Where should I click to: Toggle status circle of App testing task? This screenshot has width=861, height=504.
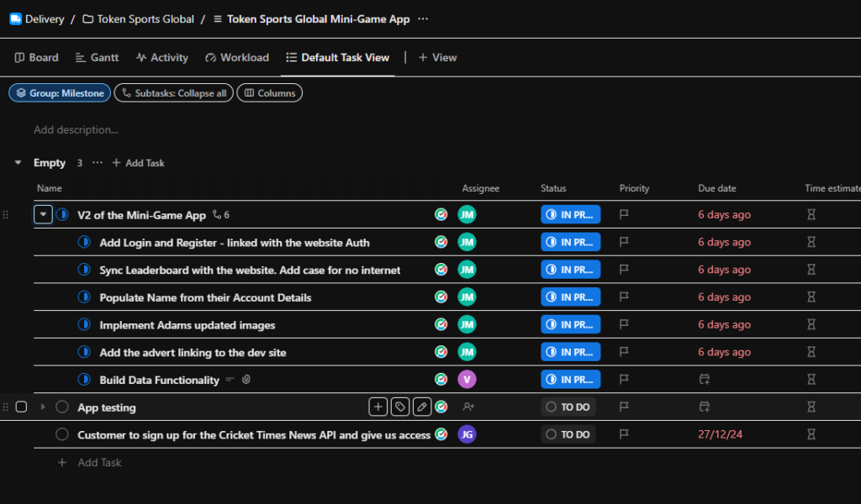click(61, 407)
